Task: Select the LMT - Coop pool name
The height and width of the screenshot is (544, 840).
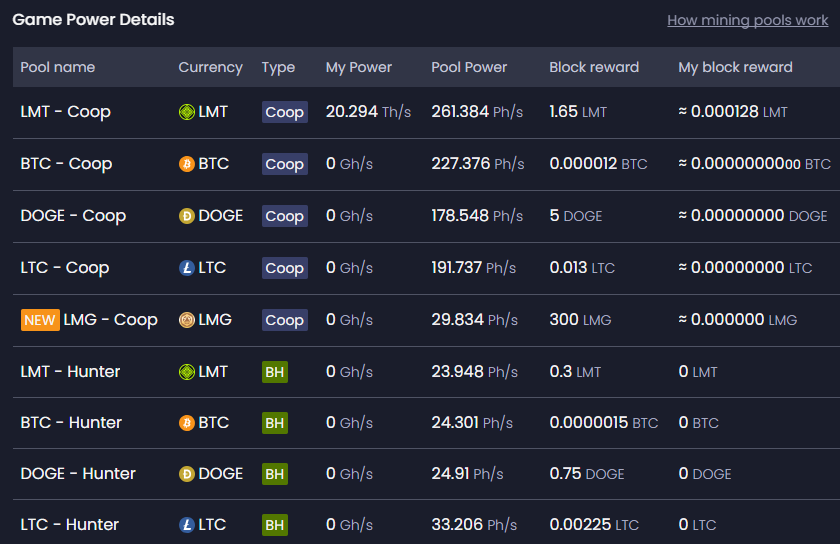Action: tap(65, 112)
